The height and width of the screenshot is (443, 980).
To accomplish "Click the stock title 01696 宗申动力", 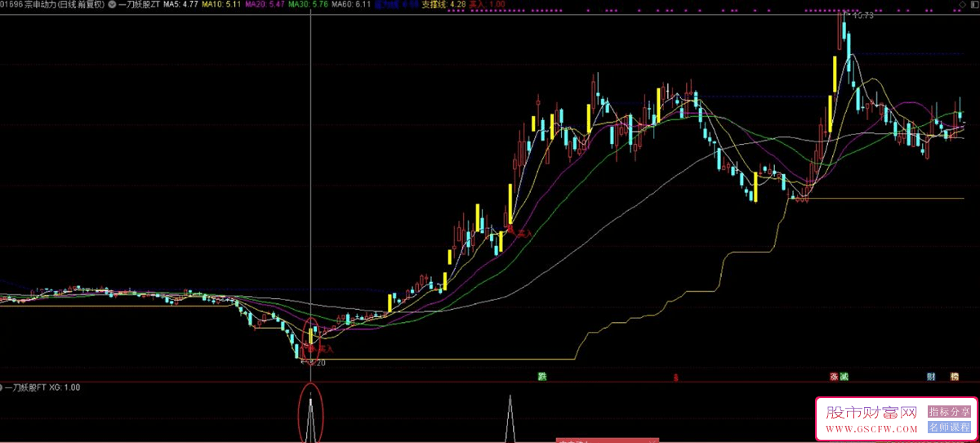I will pyautogui.click(x=29, y=4).
